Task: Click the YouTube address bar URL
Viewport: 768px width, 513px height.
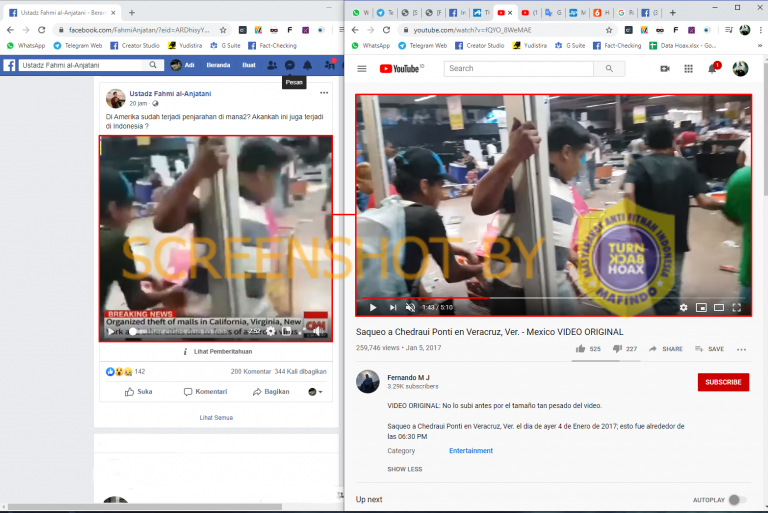Action: 472,30
